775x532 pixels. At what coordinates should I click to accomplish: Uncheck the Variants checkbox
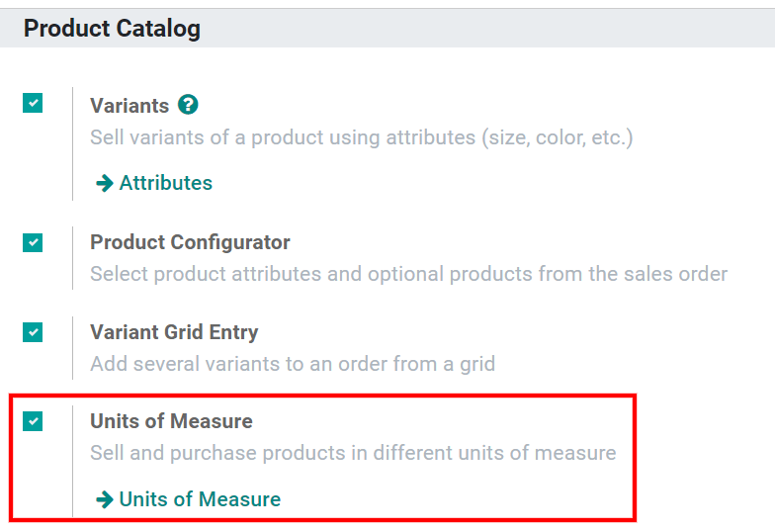pos(34,103)
